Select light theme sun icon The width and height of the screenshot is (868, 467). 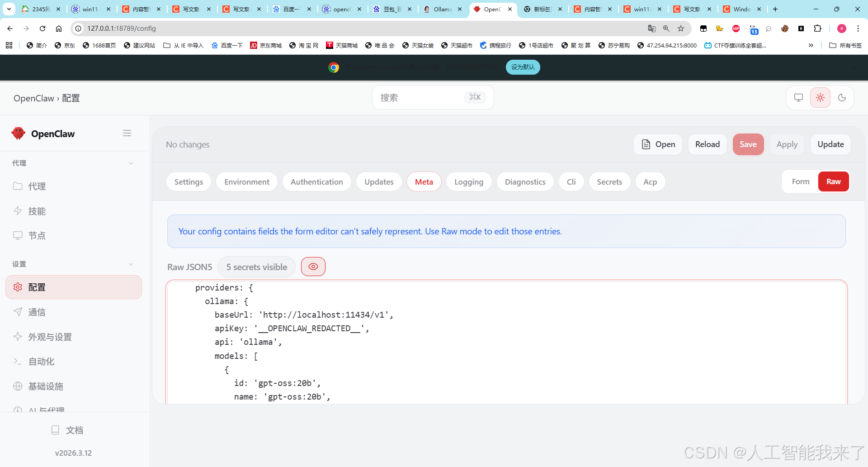click(x=820, y=98)
